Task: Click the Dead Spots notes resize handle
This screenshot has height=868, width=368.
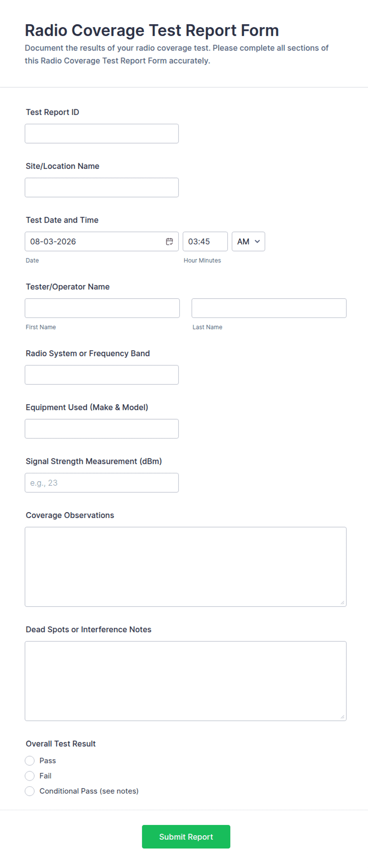Action: coord(342,717)
